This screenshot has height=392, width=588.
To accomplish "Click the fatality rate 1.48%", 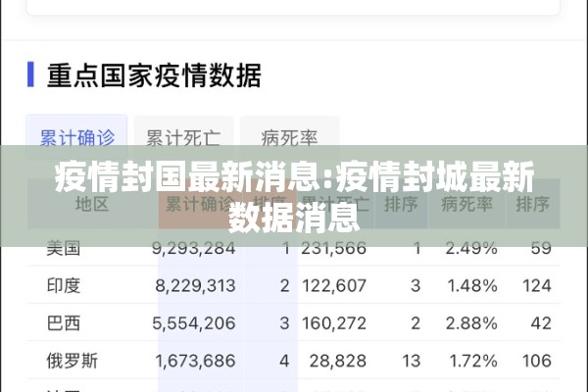I will point(472,286).
